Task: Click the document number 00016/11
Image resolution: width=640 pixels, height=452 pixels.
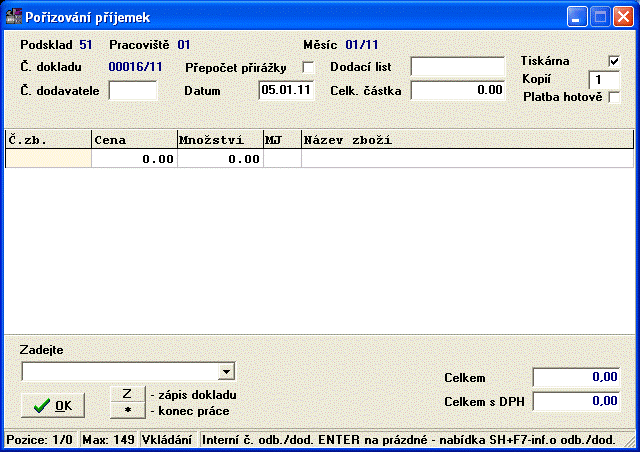Action: coord(135,67)
